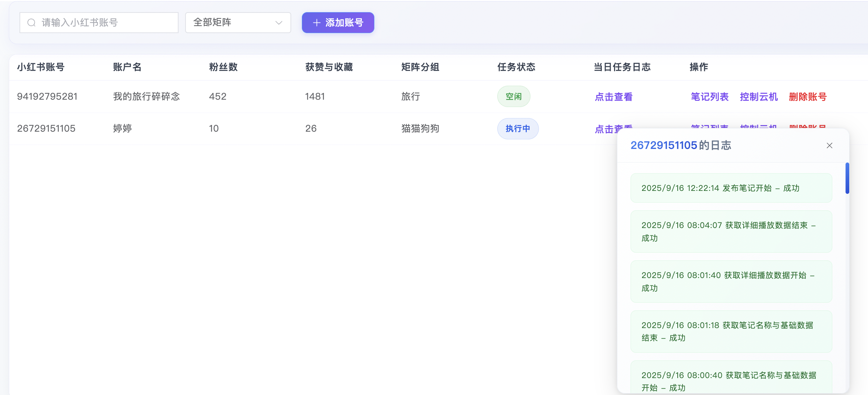Expand the 全部矩阵 dropdown arrow
Image resolution: width=868 pixels, height=395 pixels.
coord(279,23)
